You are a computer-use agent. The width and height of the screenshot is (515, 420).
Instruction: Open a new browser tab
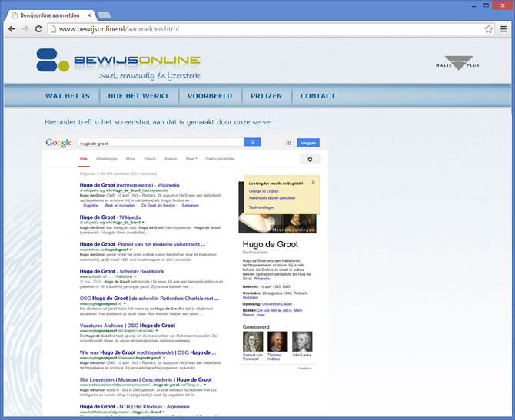tap(104, 15)
